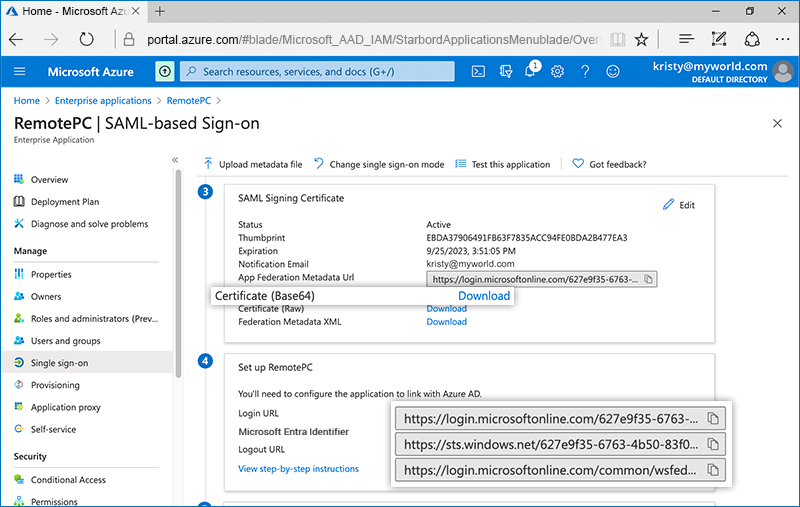Image resolution: width=800 pixels, height=507 pixels.
Task: Download the Federation Metadata XML
Action: (x=446, y=322)
